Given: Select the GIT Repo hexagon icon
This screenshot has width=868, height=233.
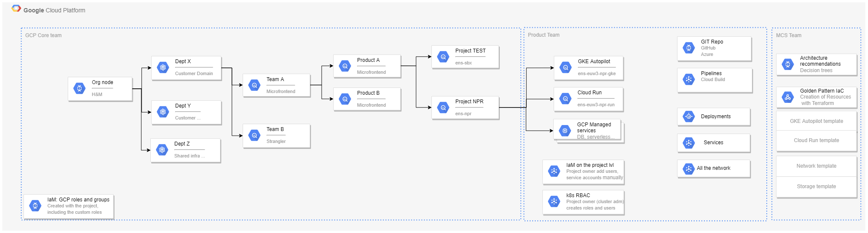Looking at the screenshot, I should [689, 48].
